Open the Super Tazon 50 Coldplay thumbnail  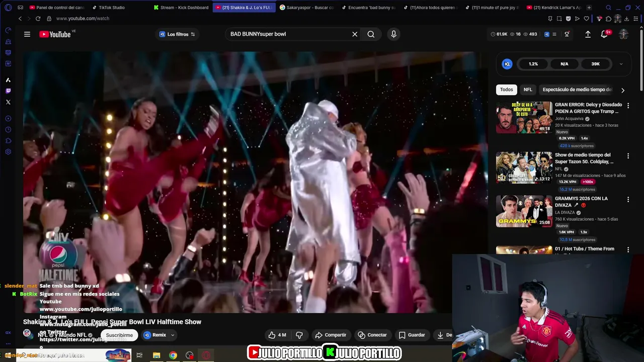pos(524,167)
